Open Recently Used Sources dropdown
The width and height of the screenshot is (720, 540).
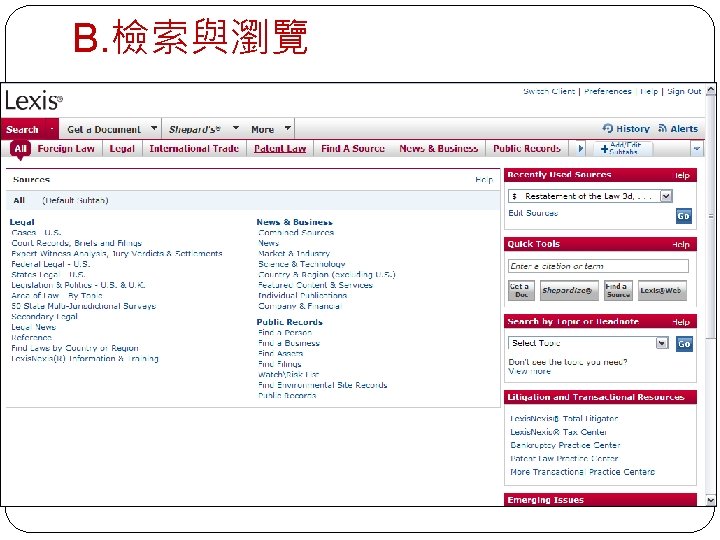(x=666, y=196)
